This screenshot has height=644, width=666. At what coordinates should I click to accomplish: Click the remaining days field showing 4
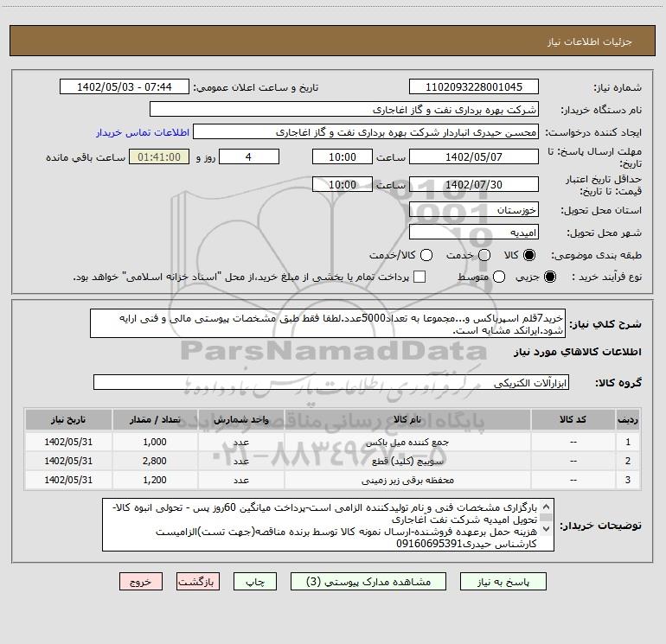point(249,156)
